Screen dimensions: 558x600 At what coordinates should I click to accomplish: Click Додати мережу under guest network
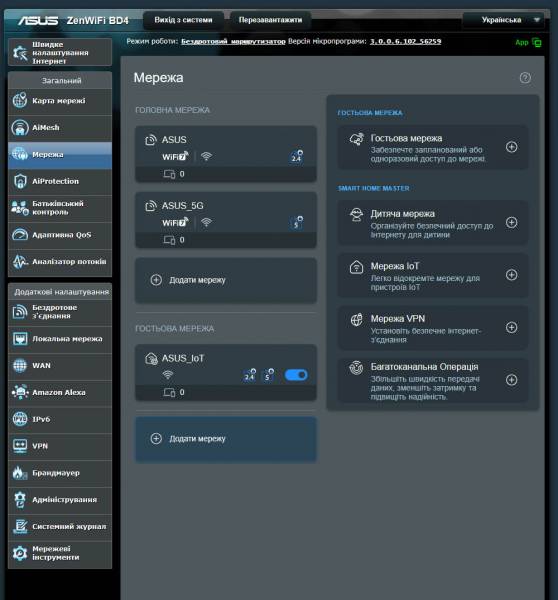point(226,439)
